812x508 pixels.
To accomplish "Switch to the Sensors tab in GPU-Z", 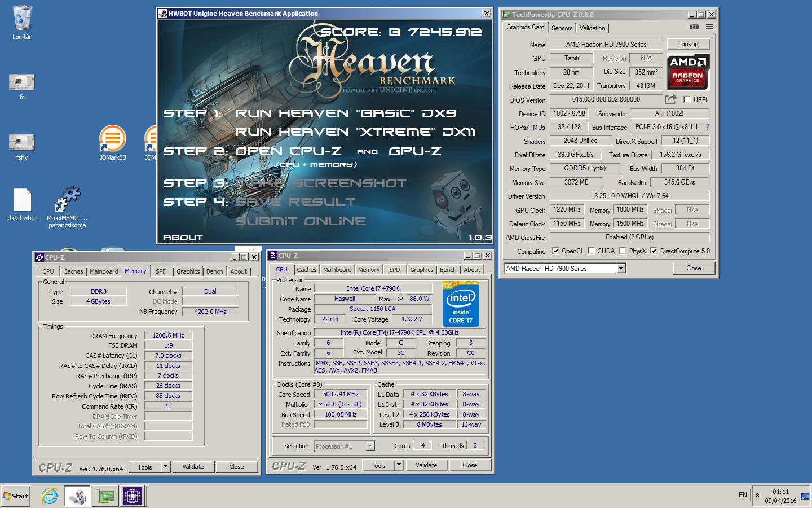I will point(562,28).
